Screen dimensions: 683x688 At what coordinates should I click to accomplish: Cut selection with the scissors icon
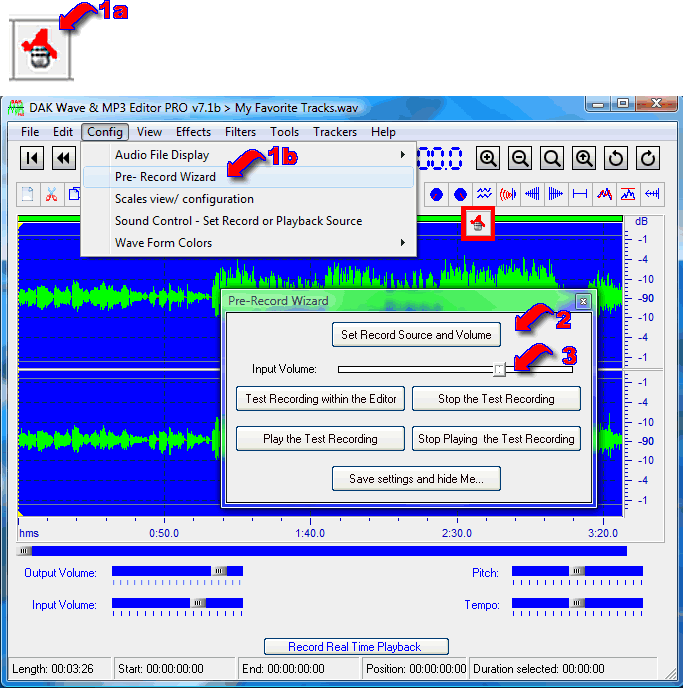point(52,194)
